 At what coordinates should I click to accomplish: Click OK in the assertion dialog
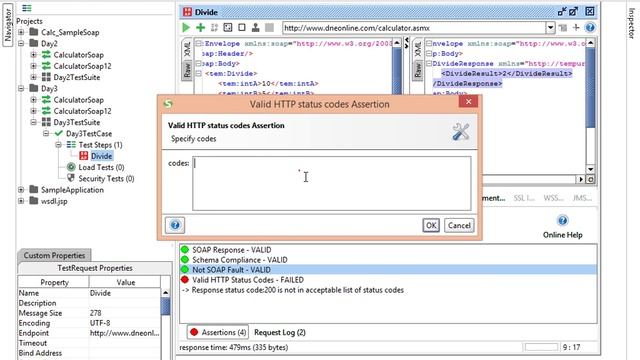[431, 225]
